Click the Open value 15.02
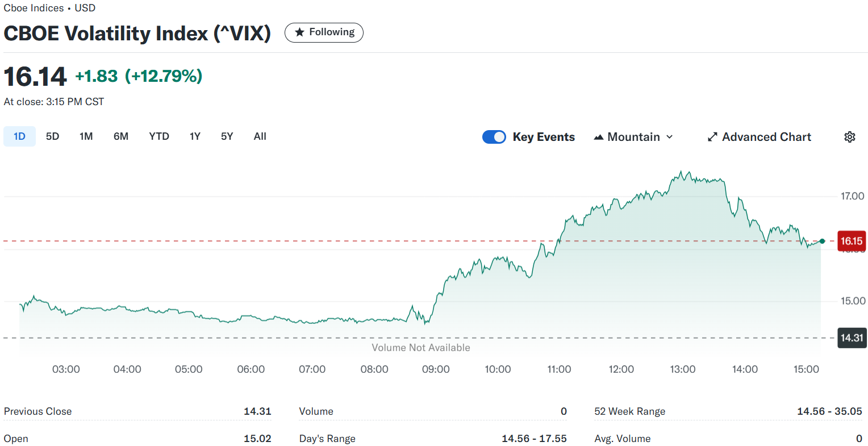This screenshot has width=868, height=446. 257,439
